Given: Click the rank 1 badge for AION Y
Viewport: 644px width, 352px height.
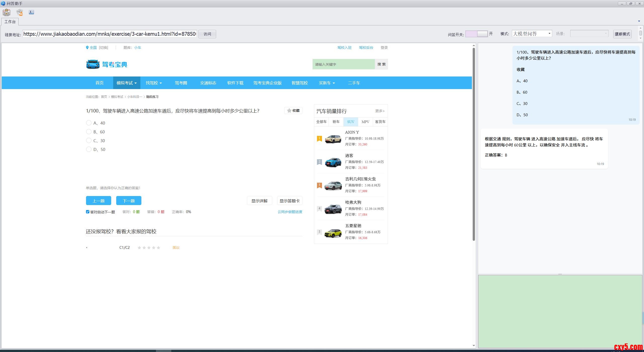Looking at the screenshot, I should [319, 138].
